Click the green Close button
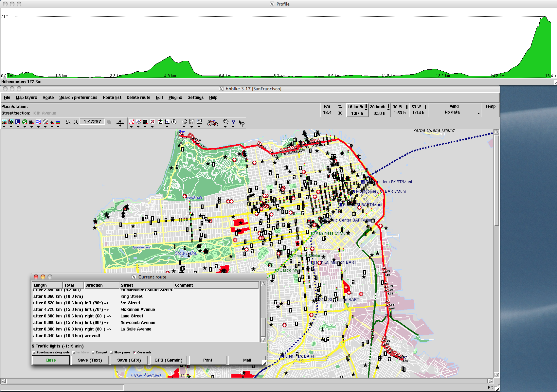Viewport: 557px width, 392px height. tap(51, 360)
